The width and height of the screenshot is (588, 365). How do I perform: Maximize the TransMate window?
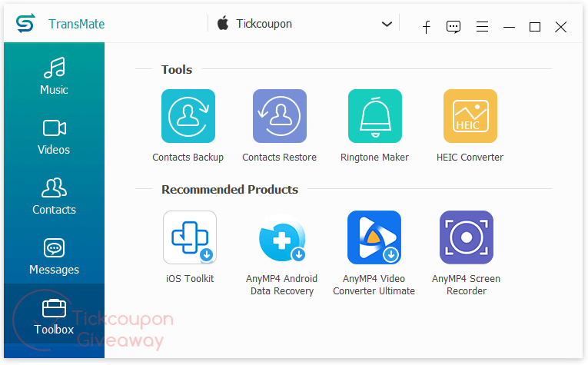coord(535,27)
